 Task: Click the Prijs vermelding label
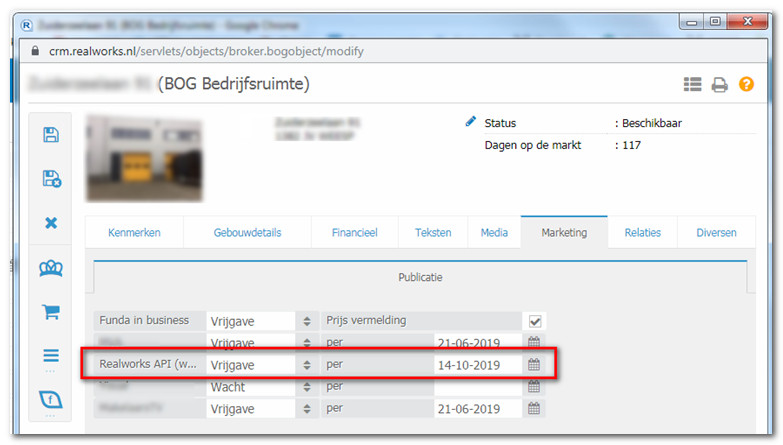tap(366, 320)
